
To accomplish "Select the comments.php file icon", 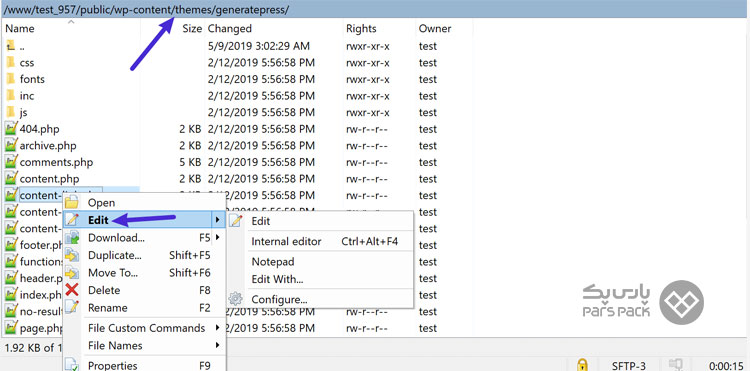I will click(11, 162).
